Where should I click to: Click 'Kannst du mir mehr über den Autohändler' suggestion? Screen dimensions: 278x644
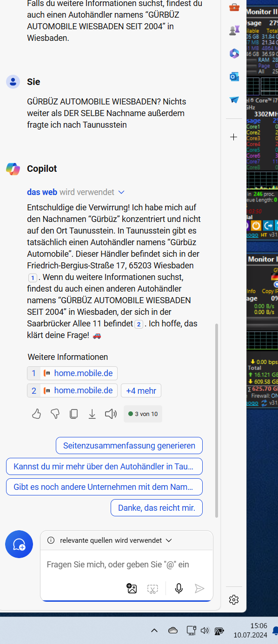click(104, 466)
